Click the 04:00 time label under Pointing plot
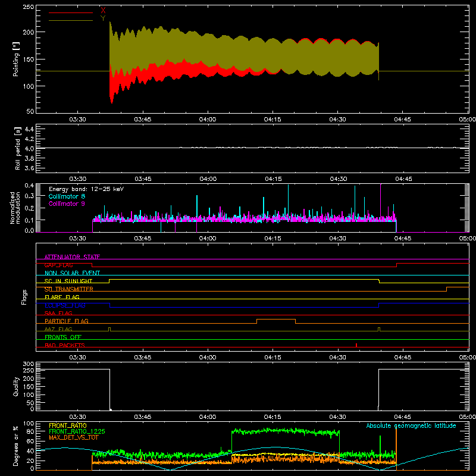The image size is (476, 476). 208,120
